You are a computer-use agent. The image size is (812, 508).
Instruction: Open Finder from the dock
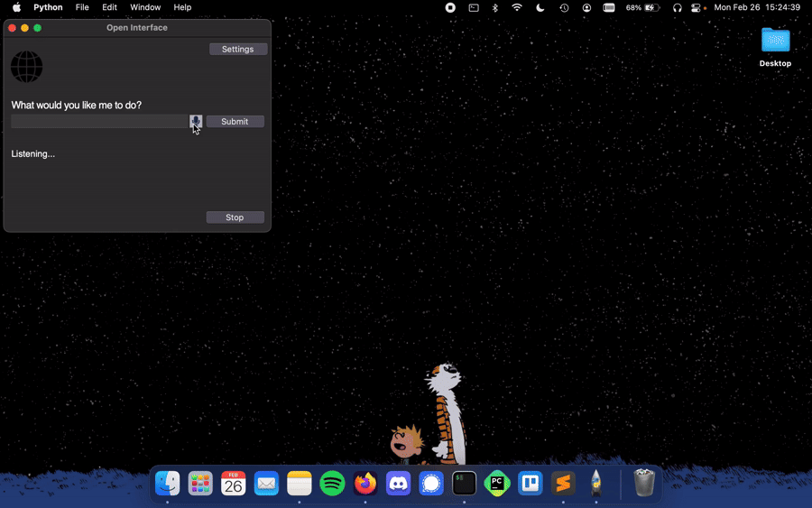click(x=167, y=483)
